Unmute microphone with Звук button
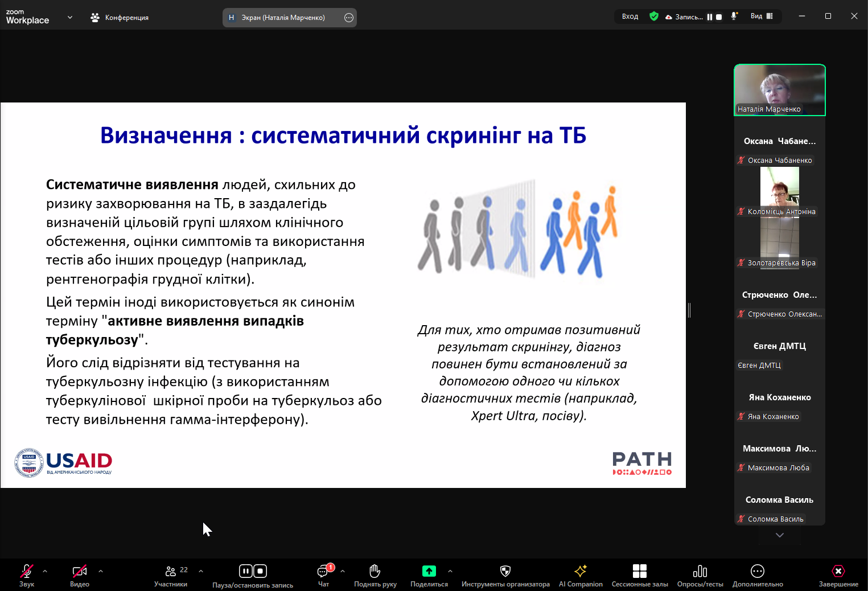This screenshot has height=591, width=868. pyautogui.click(x=27, y=572)
